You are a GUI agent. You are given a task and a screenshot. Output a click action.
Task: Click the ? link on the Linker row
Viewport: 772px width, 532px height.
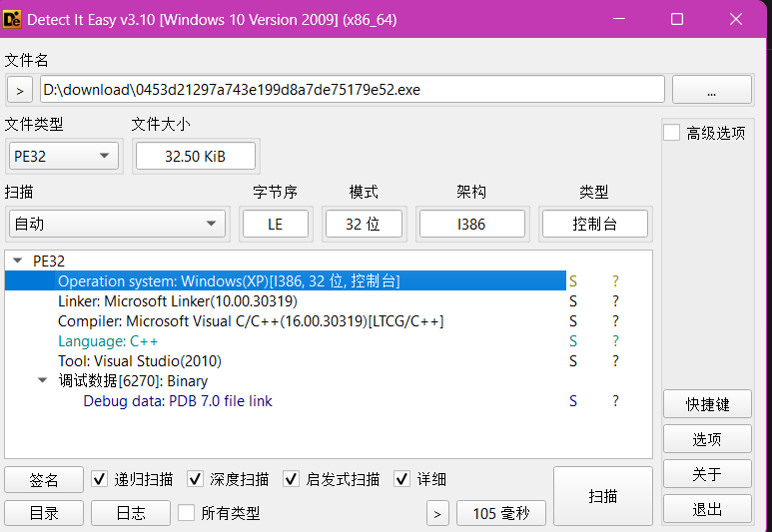615,301
